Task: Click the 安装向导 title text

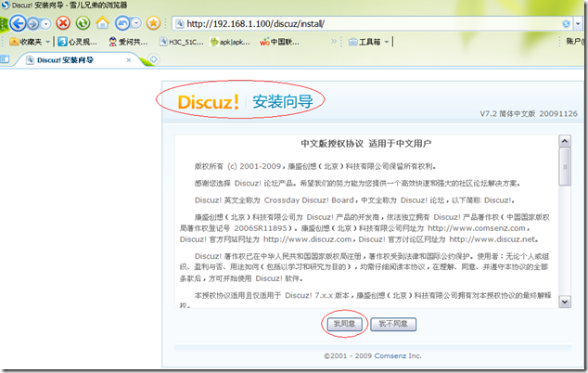Action: 283,102
